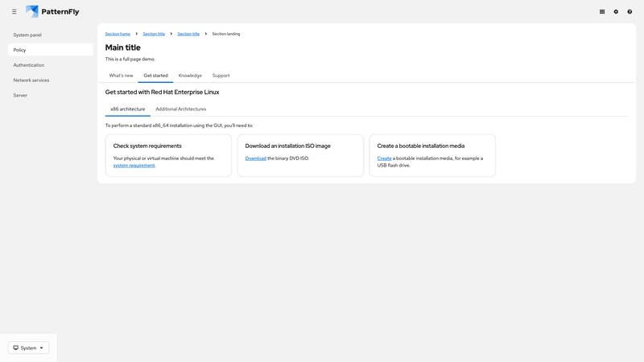Click the Create bootable media link
The width and height of the screenshot is (644, 362).
[x=384, y=158]
